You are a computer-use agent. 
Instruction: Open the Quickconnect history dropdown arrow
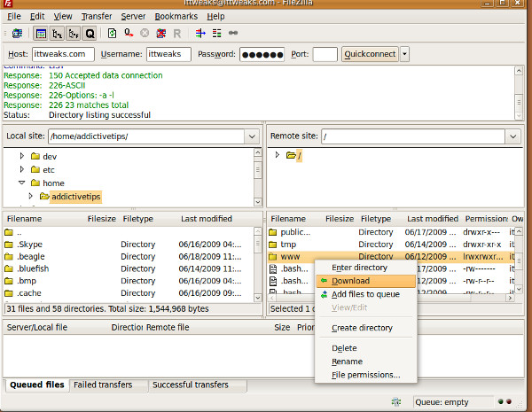pyautogui.click(x=404, y=54)
